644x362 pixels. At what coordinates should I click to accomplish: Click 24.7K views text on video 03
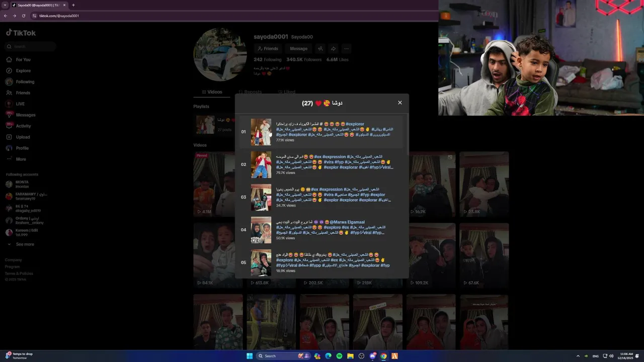coord(285,205)
